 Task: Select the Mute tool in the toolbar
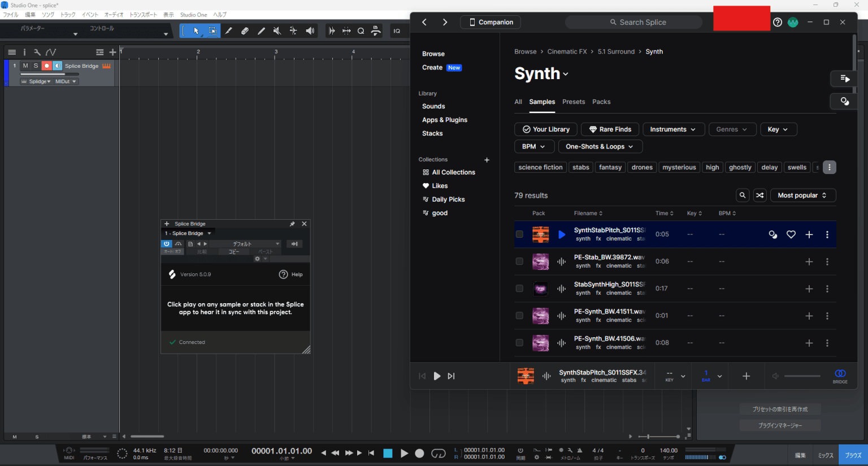click(277, 31)
